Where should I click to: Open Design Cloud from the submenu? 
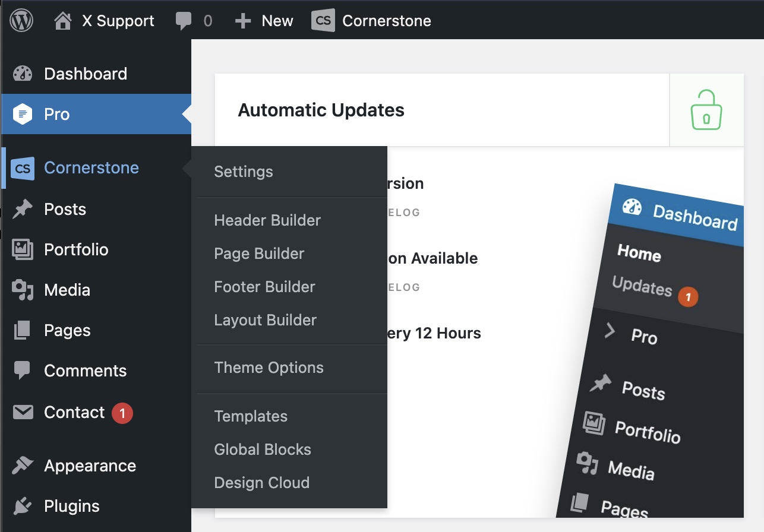point(262,483)
